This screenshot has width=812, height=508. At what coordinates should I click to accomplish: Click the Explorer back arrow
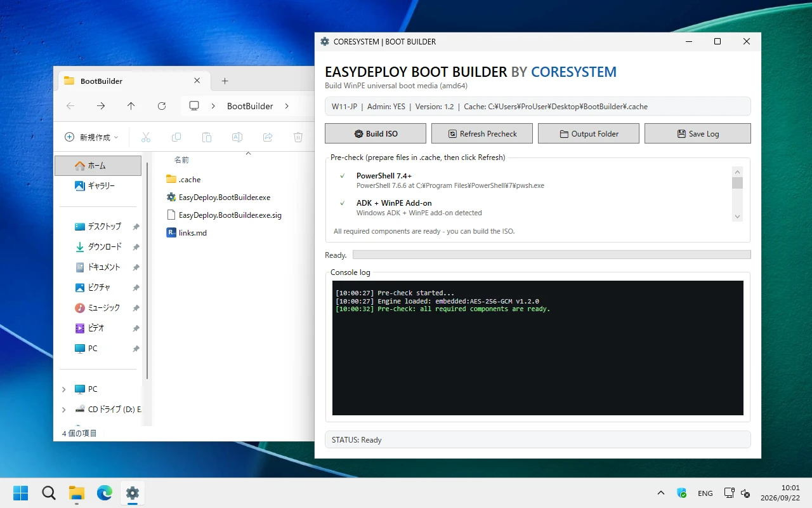[70, 106]
